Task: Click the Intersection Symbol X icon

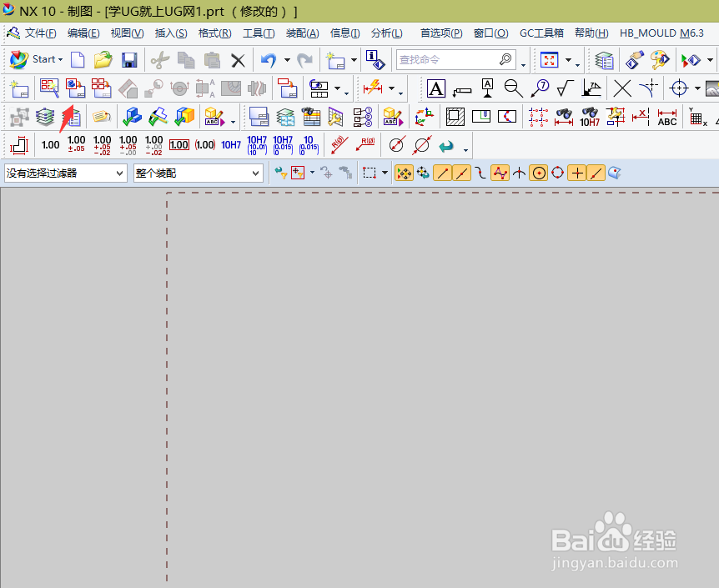Action: pyautogui.click(x=622, y=88)
